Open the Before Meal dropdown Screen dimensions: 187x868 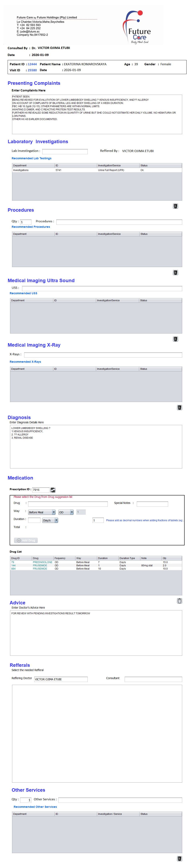pos(42,512)
